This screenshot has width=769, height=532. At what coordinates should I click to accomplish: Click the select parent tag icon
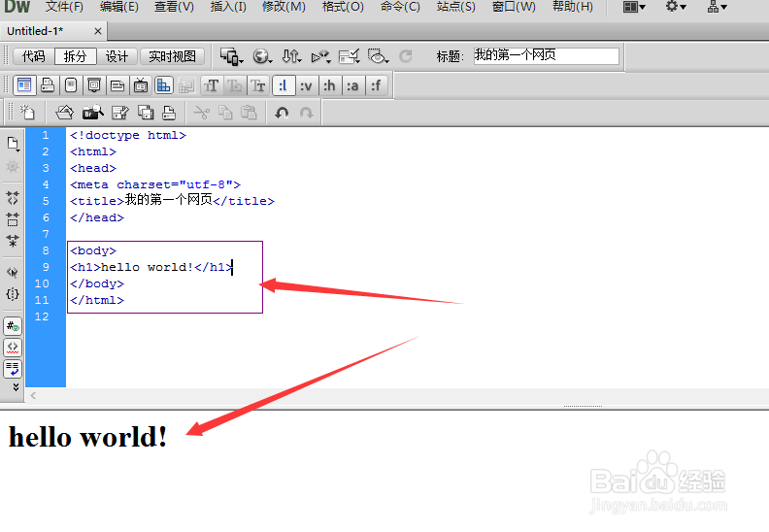tap(13, 272)
